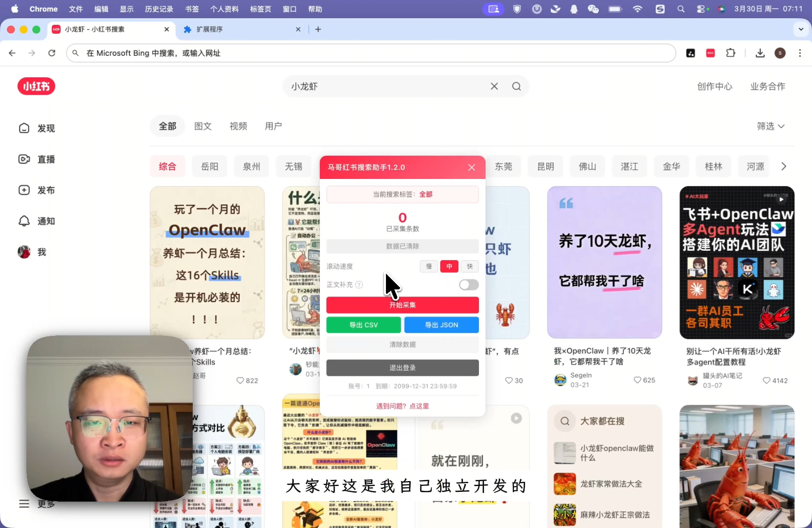Like the Segeln post with 625 likes
Screen dimensions: 812x528
click(x=637, y=380)
